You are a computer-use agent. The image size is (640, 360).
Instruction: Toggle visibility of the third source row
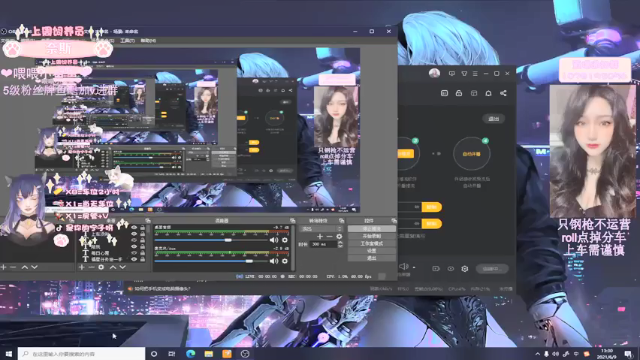tap(134, 240)
